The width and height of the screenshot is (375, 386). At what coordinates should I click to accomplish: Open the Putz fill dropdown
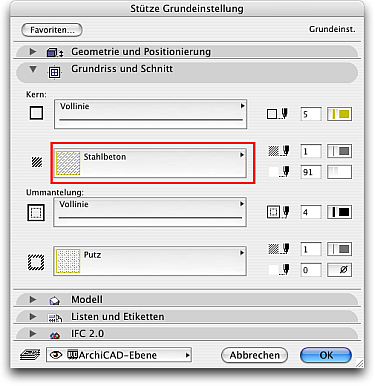150,261
